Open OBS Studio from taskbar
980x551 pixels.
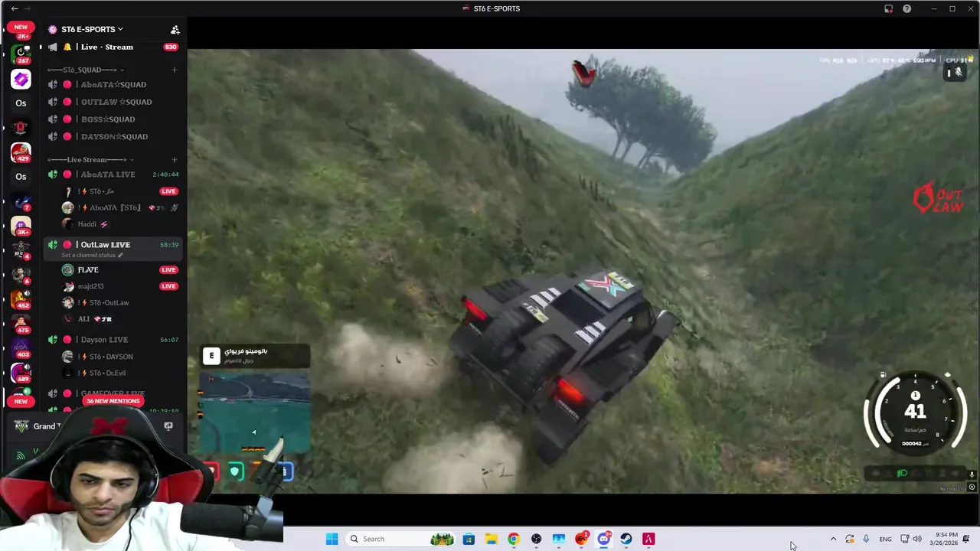click(536, 539)
